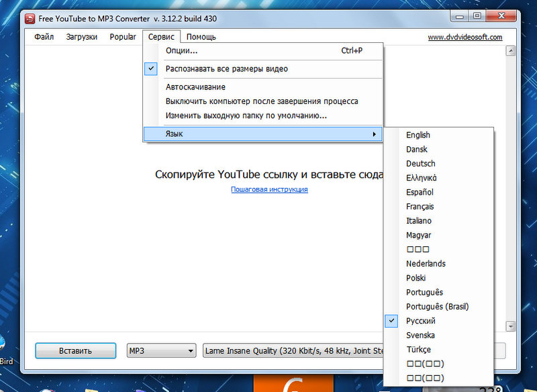Click the scroll up arrow of the list area
Viewport: 537px width, 392px height.
coord(511,51)
